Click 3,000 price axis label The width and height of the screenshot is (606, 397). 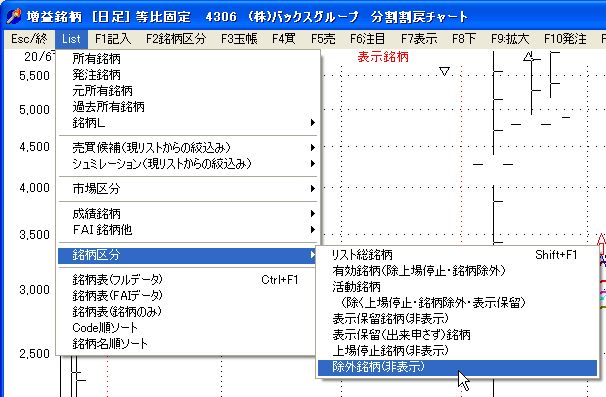[x=34, y=290]
